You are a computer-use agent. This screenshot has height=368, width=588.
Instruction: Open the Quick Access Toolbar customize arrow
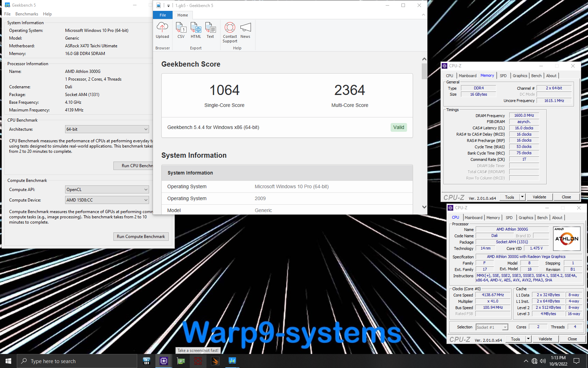click(x=168, y=6)
